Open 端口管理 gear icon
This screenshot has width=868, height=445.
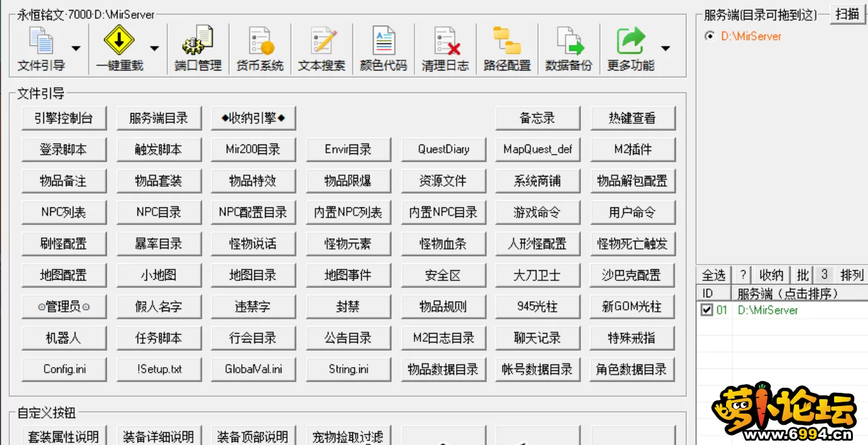pos(198,41)
